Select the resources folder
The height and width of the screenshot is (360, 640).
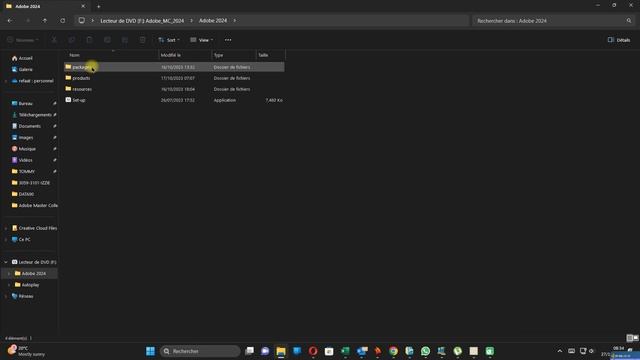[174, 89]
